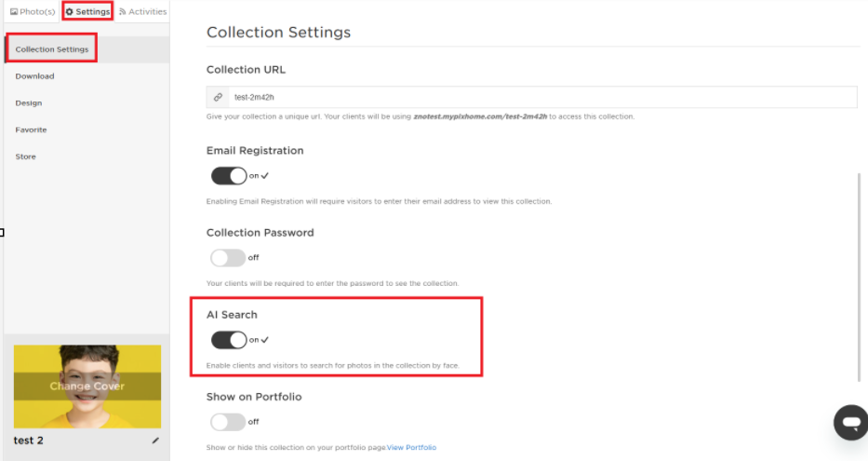The width and height of the screenshot is (868, 461).
Task: Enable the Show on Portfolio toggle
Action: 228,422
